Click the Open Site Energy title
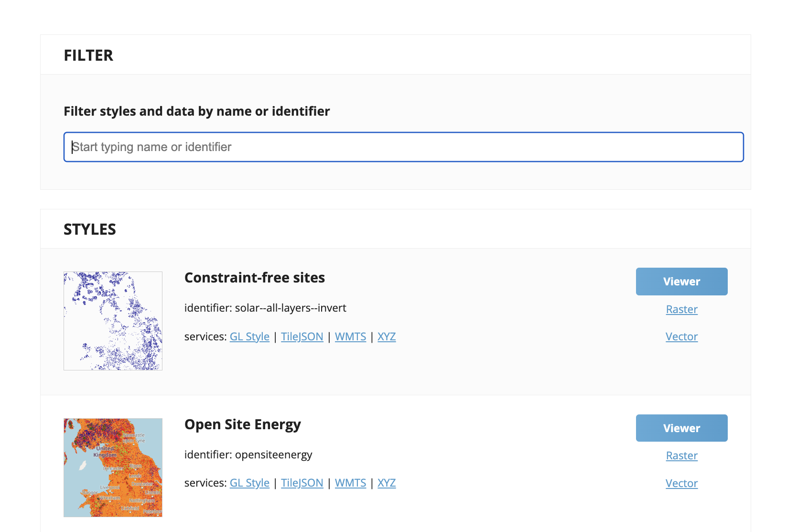 tap(242, 424)
